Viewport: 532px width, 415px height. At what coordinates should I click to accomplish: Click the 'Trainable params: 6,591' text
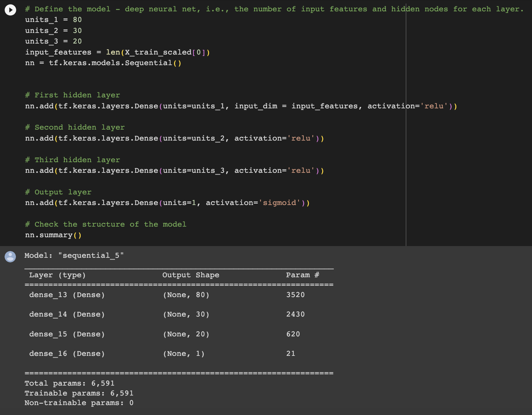79,393
